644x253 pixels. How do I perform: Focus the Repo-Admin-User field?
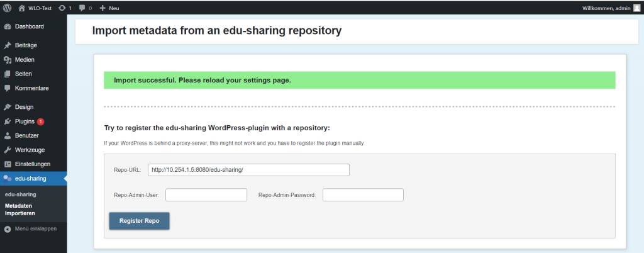206,195
